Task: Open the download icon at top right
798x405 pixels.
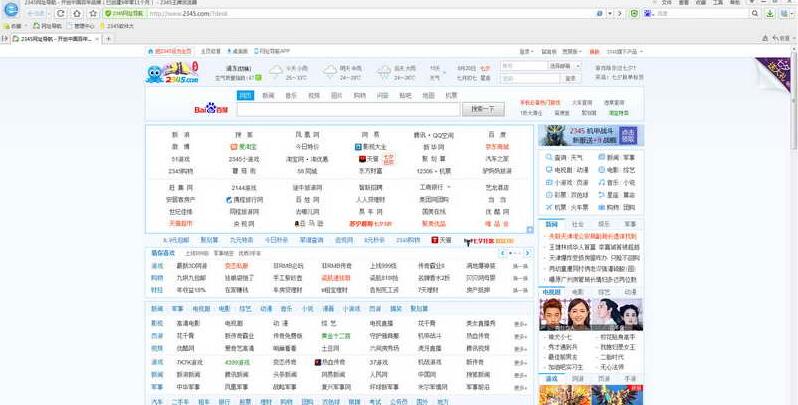Action: point(770,14)
